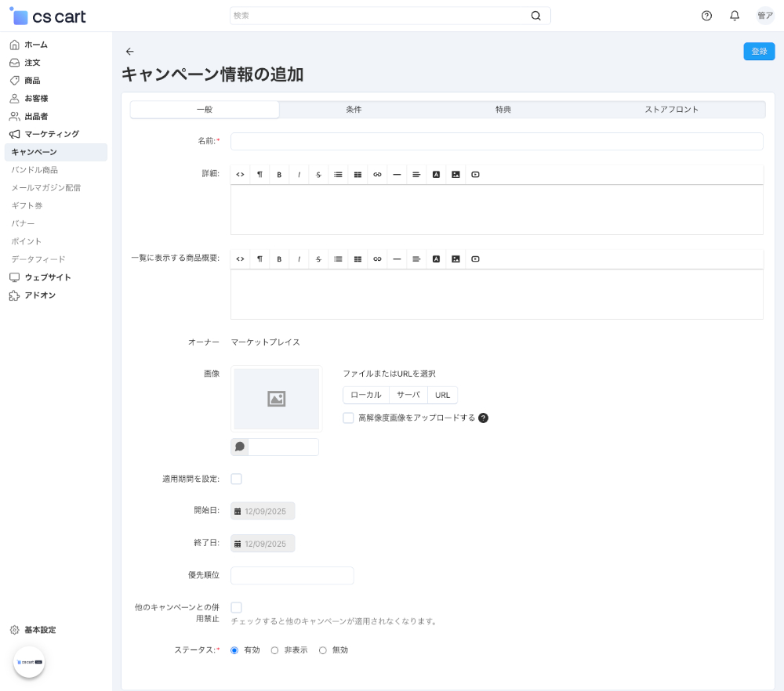
Task: Expand the ウェブサイト sidebar menu
Action: [47, 277]
